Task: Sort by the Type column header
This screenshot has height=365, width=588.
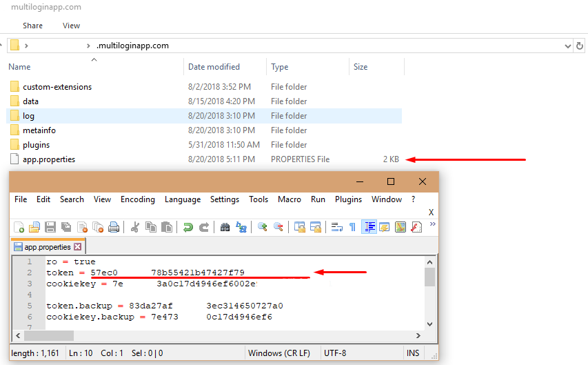Action: tap(280, 67)
